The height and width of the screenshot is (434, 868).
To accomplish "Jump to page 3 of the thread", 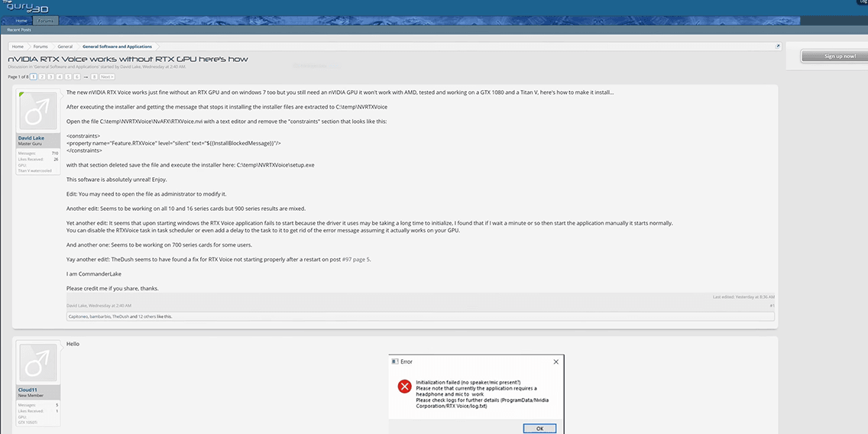I will [51, 77].
